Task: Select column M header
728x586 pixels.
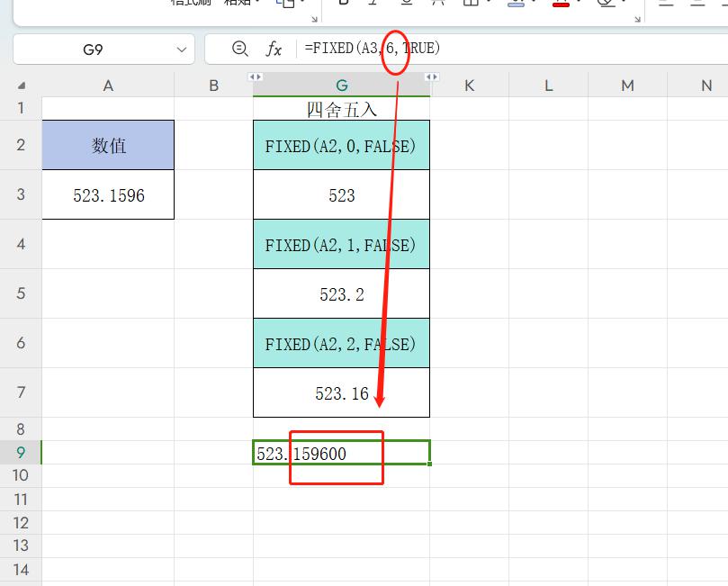Action: pos(627,86)
